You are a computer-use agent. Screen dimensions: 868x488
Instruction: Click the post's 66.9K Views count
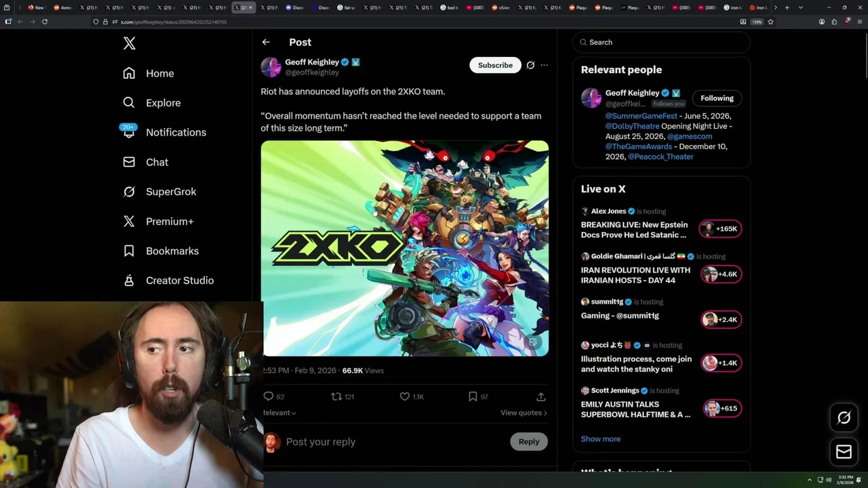pyautogui.click(x=363, y=371)
